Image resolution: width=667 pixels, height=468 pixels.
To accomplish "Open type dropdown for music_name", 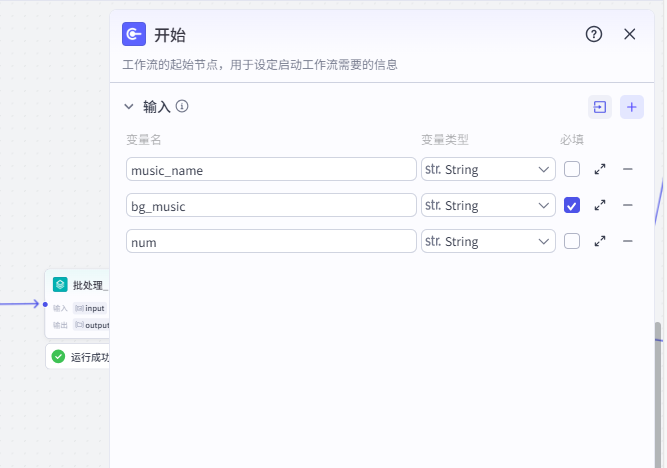I will pyautogui.click(x=488, y=169).
